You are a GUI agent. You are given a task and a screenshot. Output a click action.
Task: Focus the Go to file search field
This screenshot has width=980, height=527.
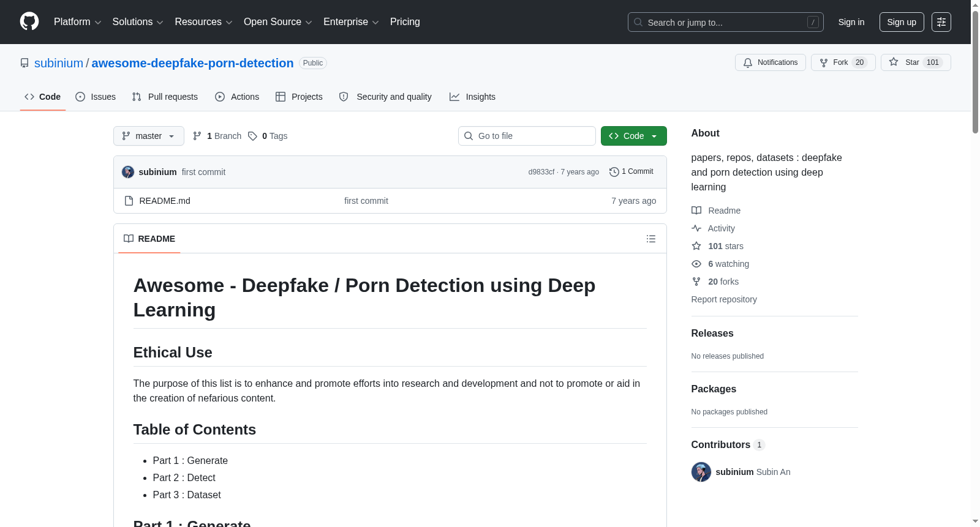click(x=527, y=136)
